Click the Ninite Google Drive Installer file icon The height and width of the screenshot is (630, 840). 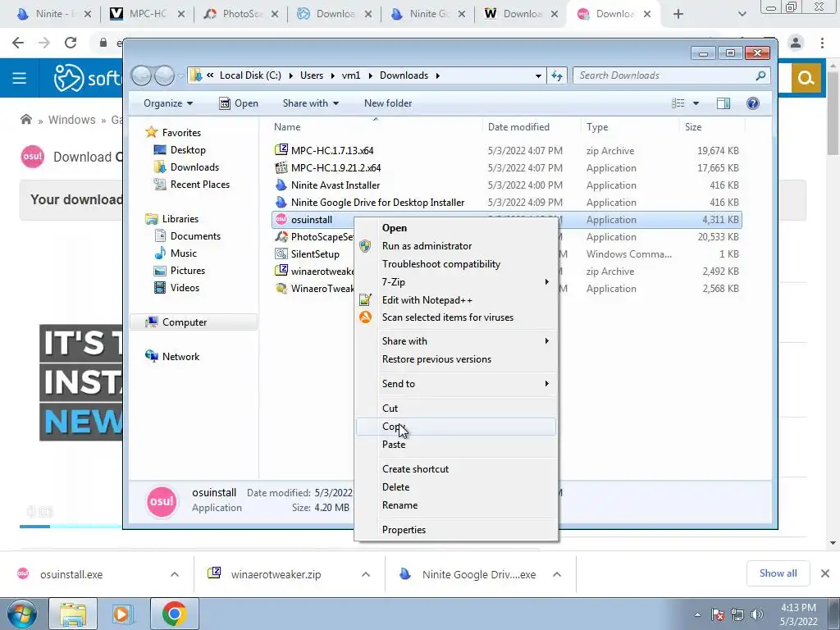pos(281,202)
